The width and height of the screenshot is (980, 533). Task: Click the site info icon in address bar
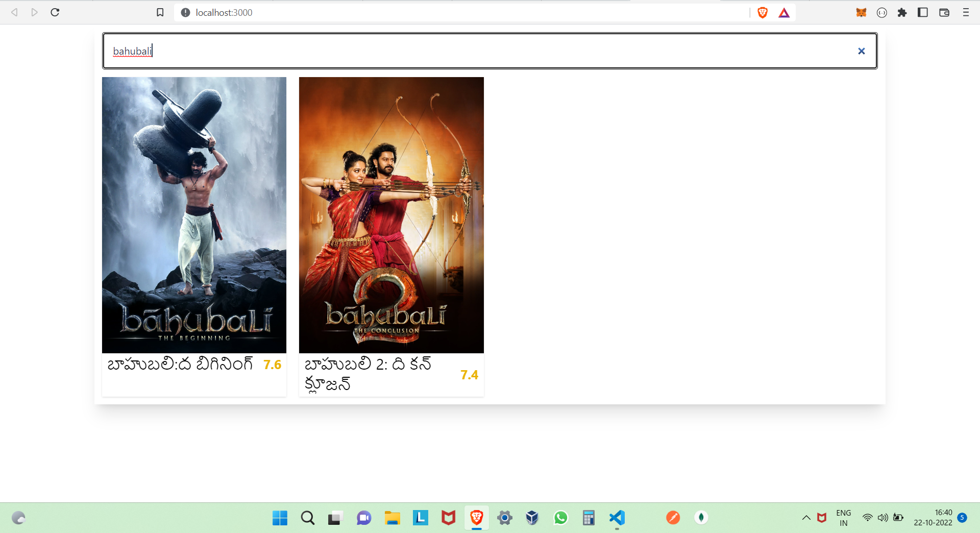tap(185, 12)
